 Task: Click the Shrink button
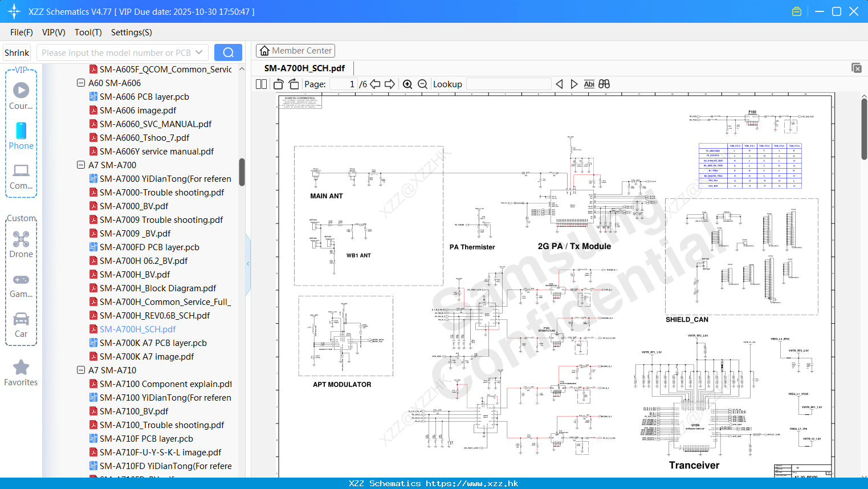pyautogui.click(x=17, y=52)
